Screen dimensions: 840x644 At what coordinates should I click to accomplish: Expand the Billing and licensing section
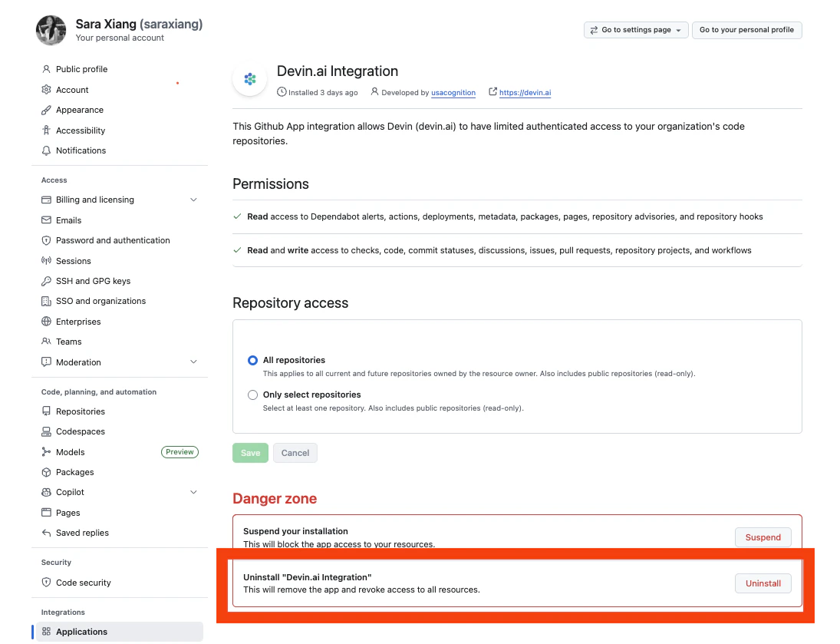click(193, 200)
